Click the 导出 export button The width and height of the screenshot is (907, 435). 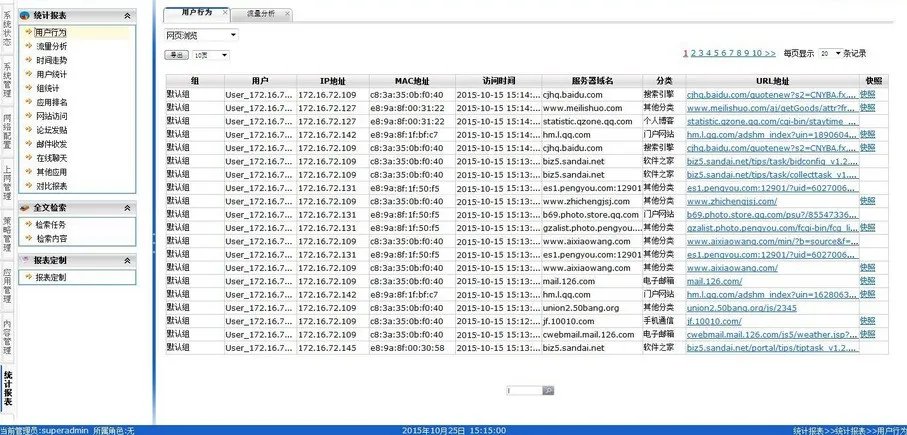pyautogui.click(x=176, y=55)
